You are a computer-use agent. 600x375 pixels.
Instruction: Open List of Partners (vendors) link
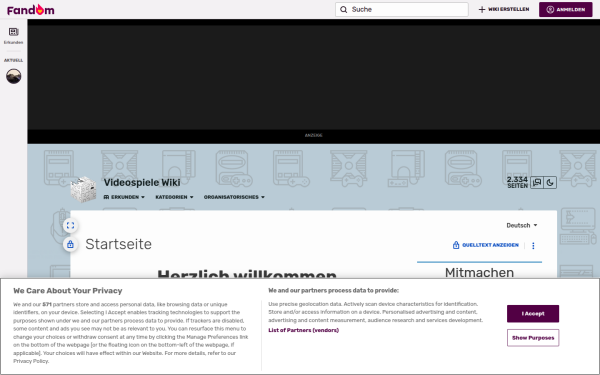coord(303,330)
